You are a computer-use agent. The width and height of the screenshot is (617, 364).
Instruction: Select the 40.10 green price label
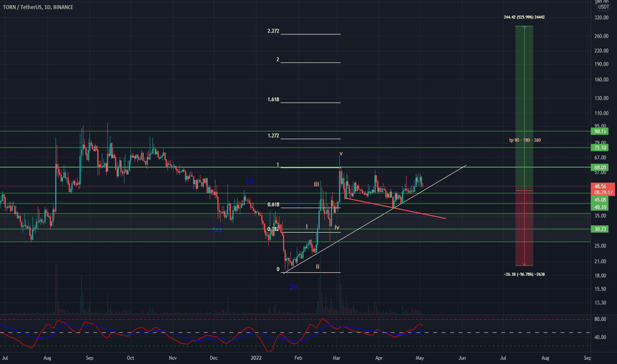[600, 207]
